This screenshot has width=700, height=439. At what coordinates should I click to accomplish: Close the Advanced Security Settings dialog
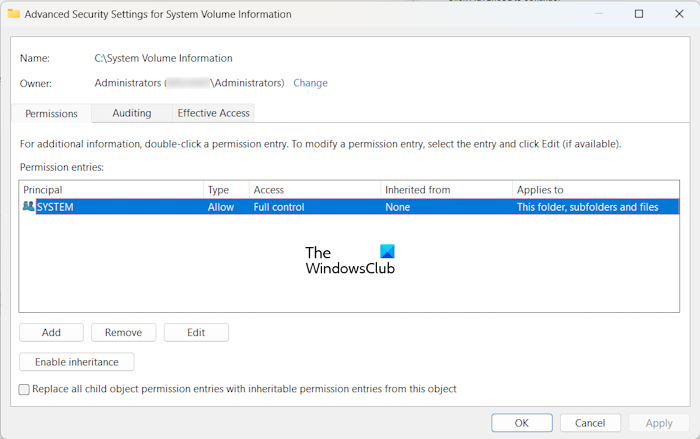click(x=681, y=14)
